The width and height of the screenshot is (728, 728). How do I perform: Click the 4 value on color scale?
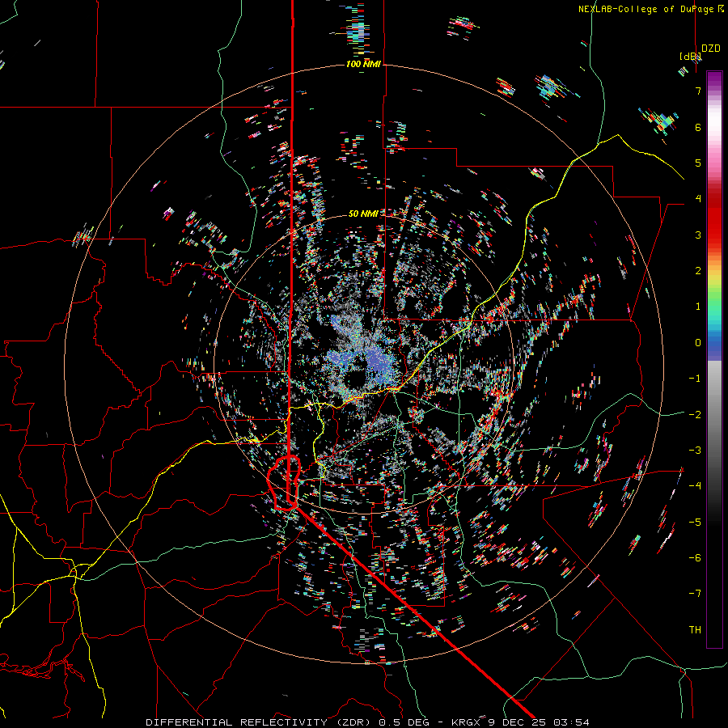pos(698,199)
